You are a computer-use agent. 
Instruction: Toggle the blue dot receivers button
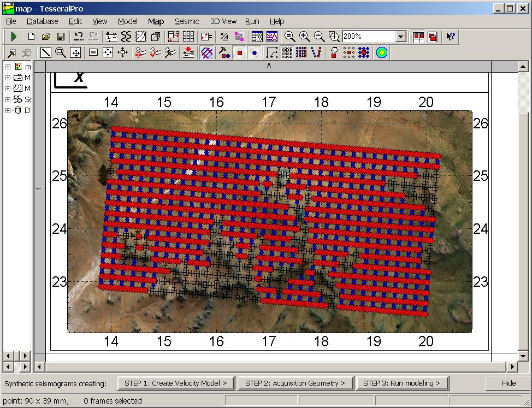tap(254, 53)
